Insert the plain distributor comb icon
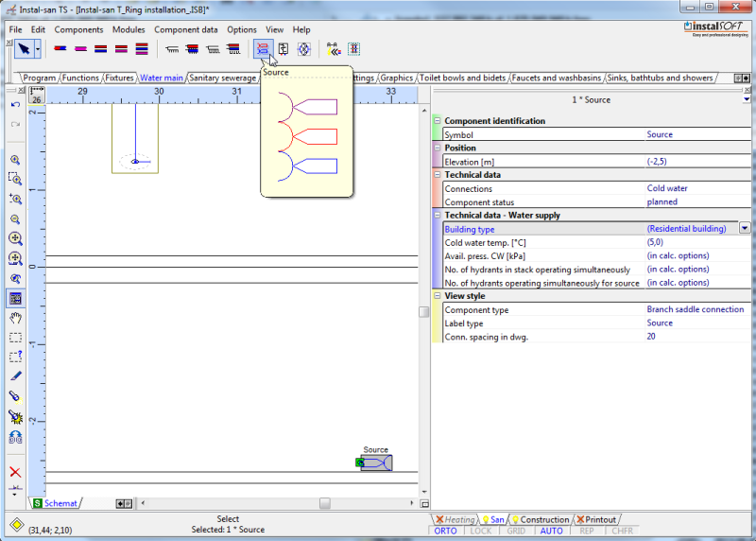The width and height of the screenshot is (756, 541). tap(172, 49)
